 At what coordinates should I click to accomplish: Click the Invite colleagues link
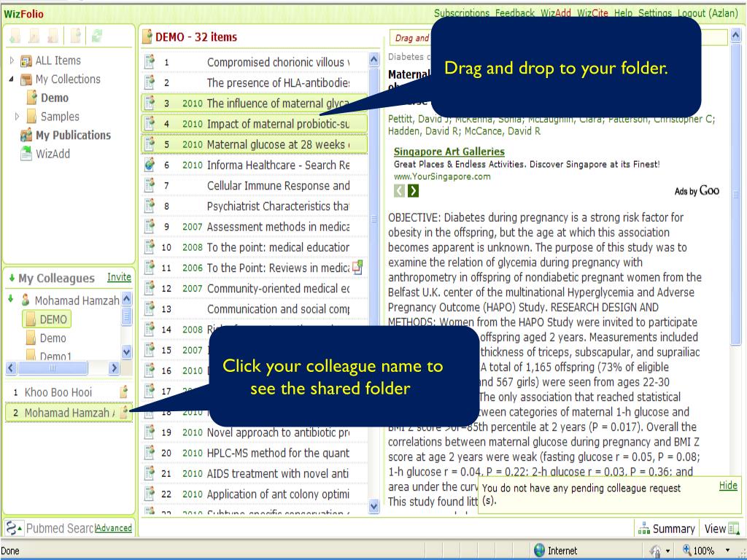[119, 277]
